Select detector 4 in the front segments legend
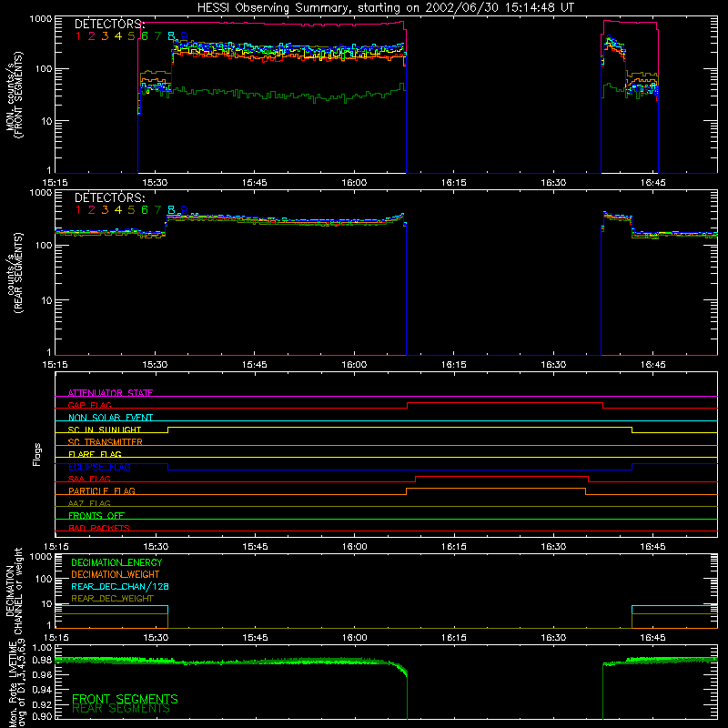This screenshot has height=728, width=728. [118, 36]
